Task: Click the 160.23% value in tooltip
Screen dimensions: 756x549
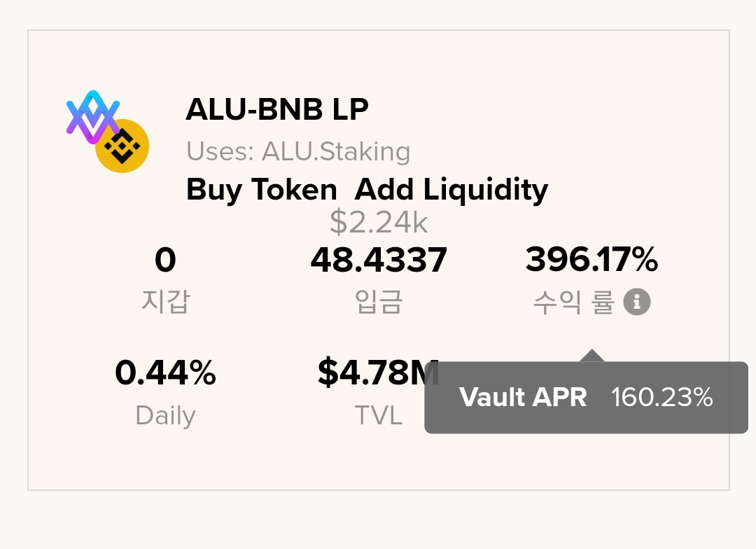Action: coord(661,397)
